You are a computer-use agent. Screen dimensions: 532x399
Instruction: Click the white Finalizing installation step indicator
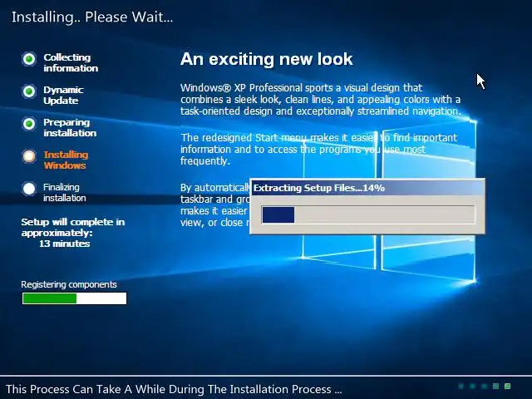coord(29,189)
